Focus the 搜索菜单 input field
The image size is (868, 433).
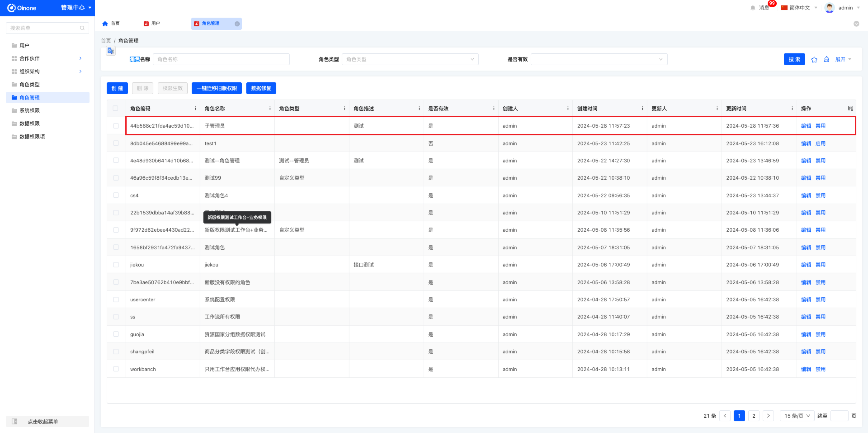point(47,28)
